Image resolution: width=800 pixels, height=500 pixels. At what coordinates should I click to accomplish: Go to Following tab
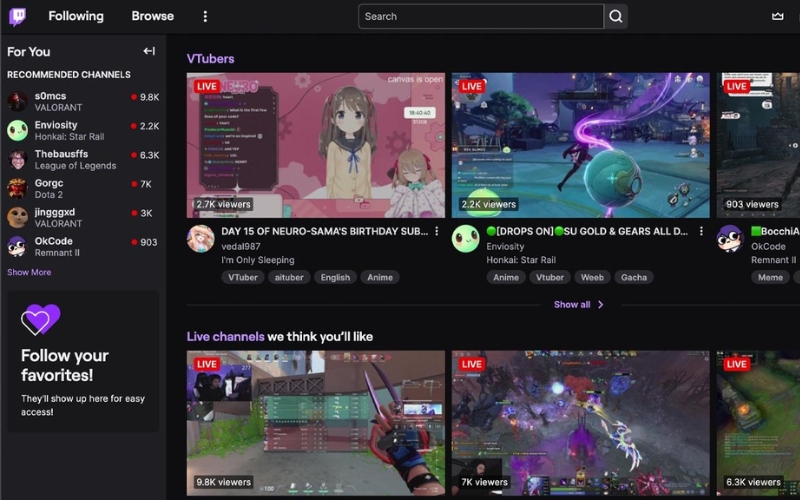point(76,16)
